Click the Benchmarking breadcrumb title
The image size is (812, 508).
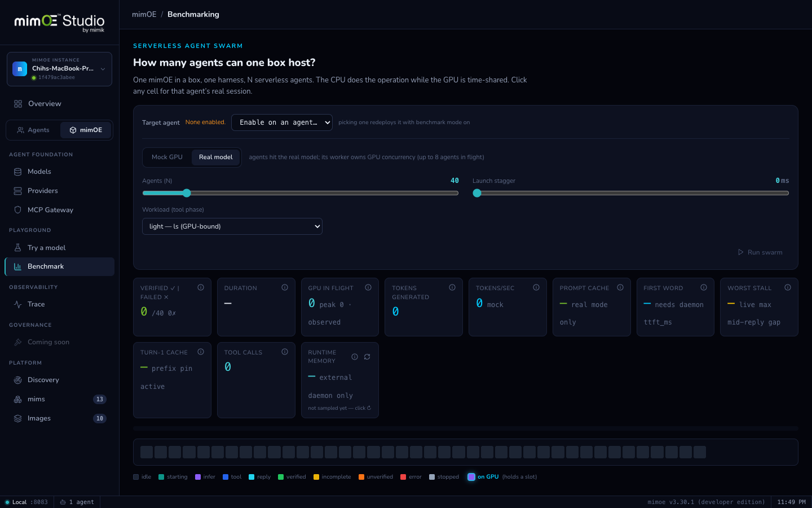pos(193,15)
